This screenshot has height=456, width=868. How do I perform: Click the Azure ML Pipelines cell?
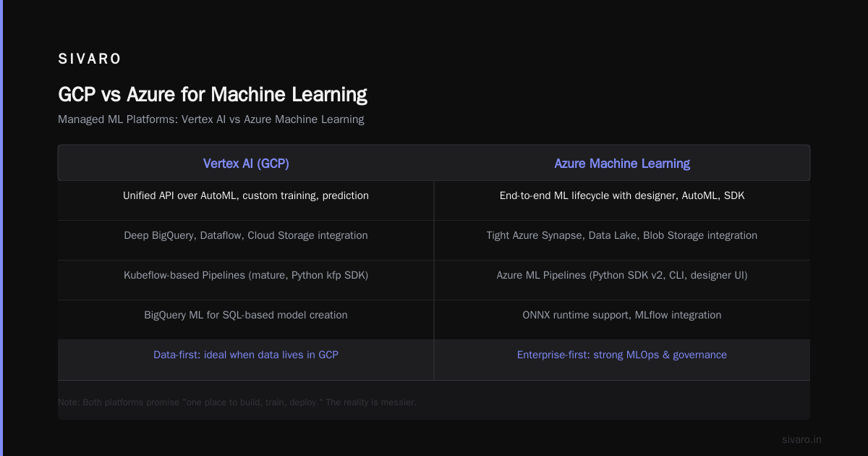tap(622, 275)
